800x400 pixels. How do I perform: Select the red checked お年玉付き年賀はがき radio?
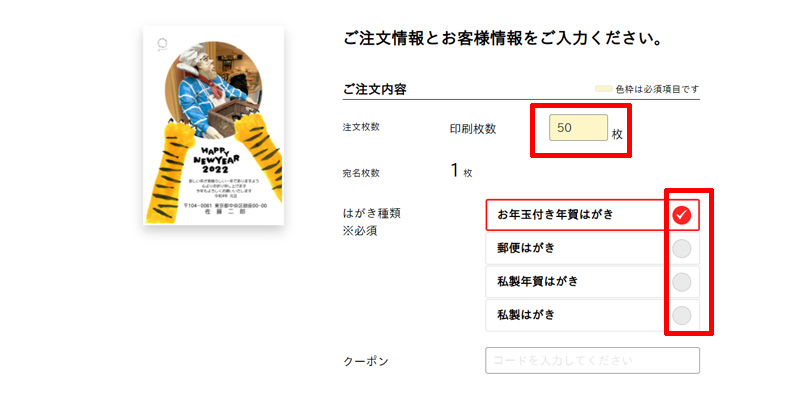[x=682, y=215]
